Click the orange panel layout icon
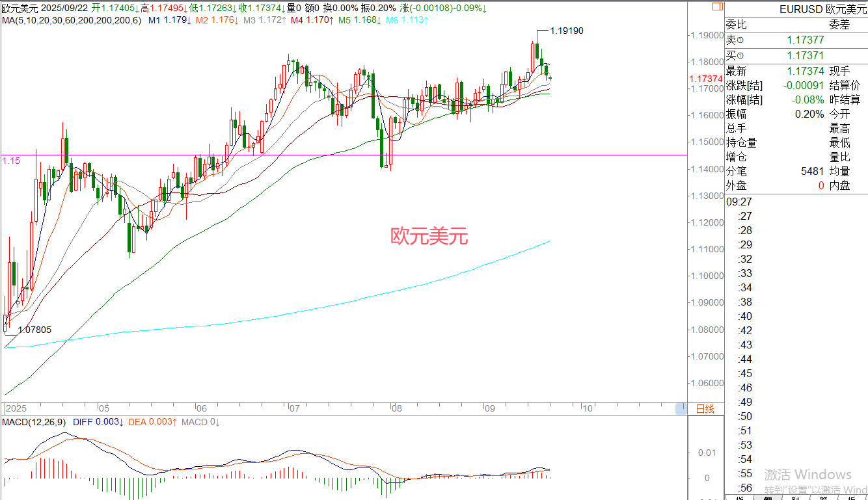 (x=717, y=7)
